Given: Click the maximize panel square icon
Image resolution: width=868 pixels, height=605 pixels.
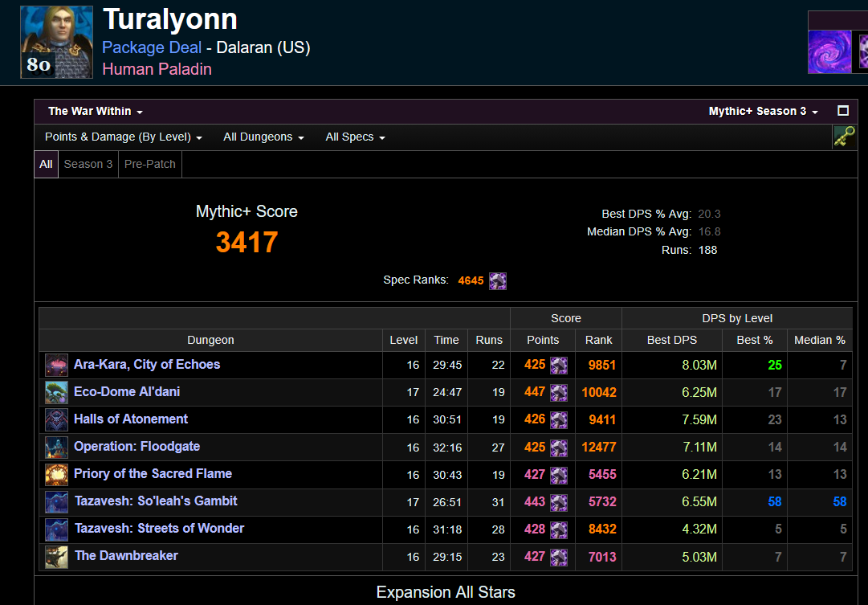Looking at the screenshot, I should click(x=843, y=111).
